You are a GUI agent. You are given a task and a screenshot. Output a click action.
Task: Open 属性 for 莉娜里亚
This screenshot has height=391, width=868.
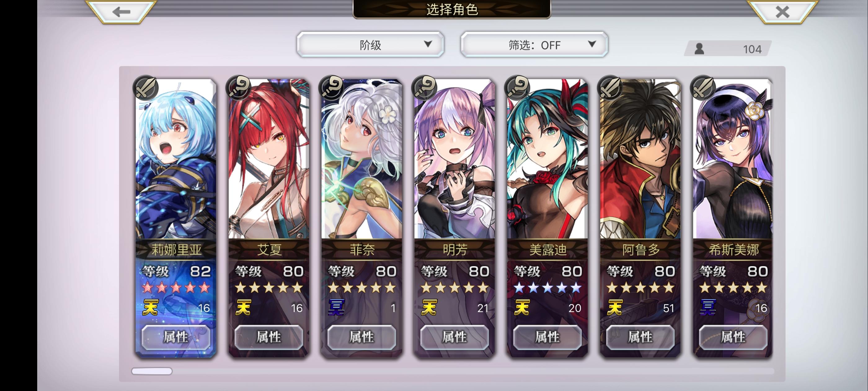click(x=176, y=337)
